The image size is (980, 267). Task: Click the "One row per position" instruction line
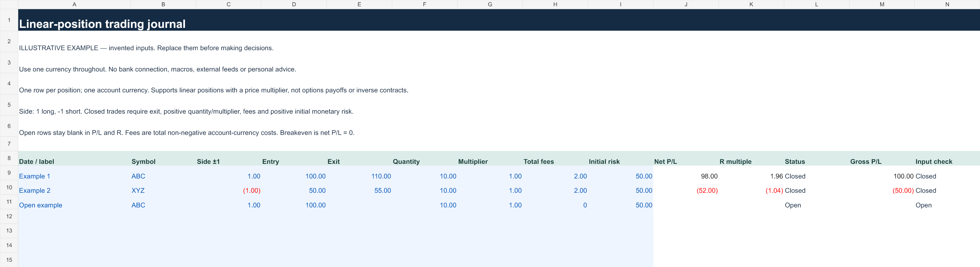[214, 90]
